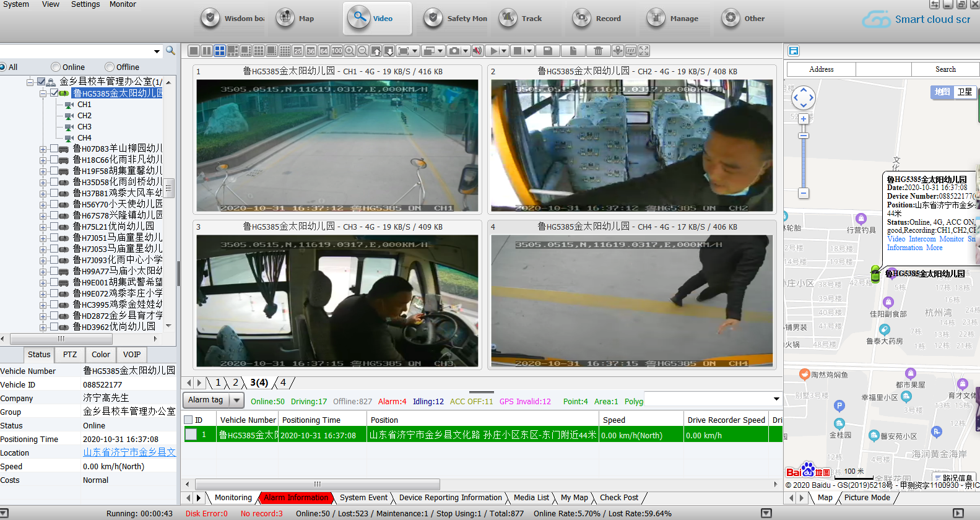Select the single-window video layout icon

(194, 51)
